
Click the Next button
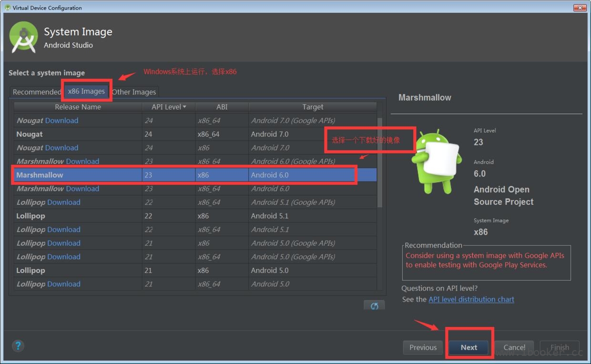tap(469, 347)
